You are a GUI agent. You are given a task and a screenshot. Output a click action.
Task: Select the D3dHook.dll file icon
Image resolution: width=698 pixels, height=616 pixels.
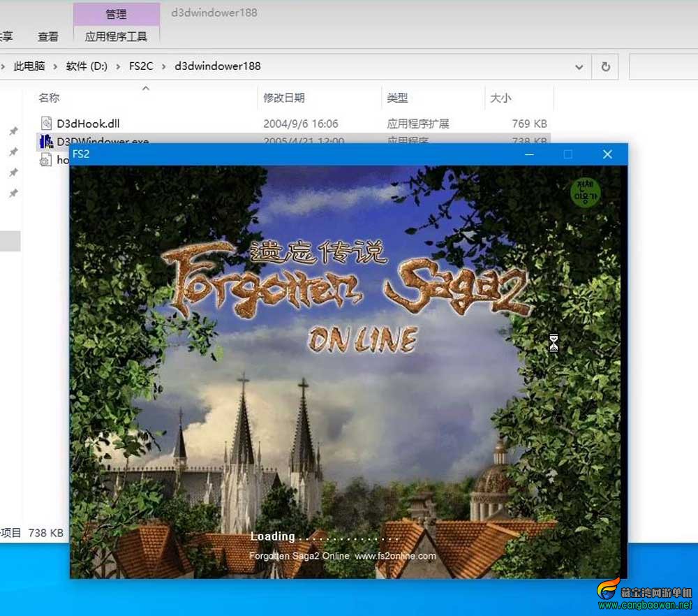pos(46,123)
